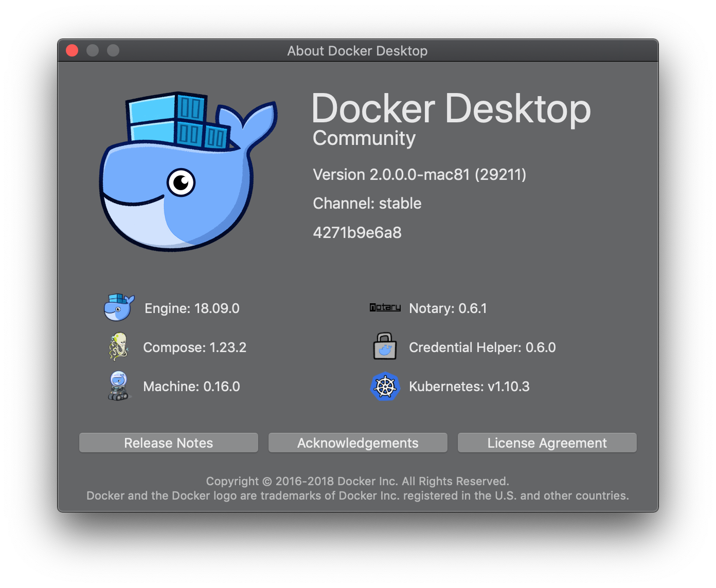Viewport: 716px width, 588px height.
Task: Click the Notary icon
Action: [385, 307]
